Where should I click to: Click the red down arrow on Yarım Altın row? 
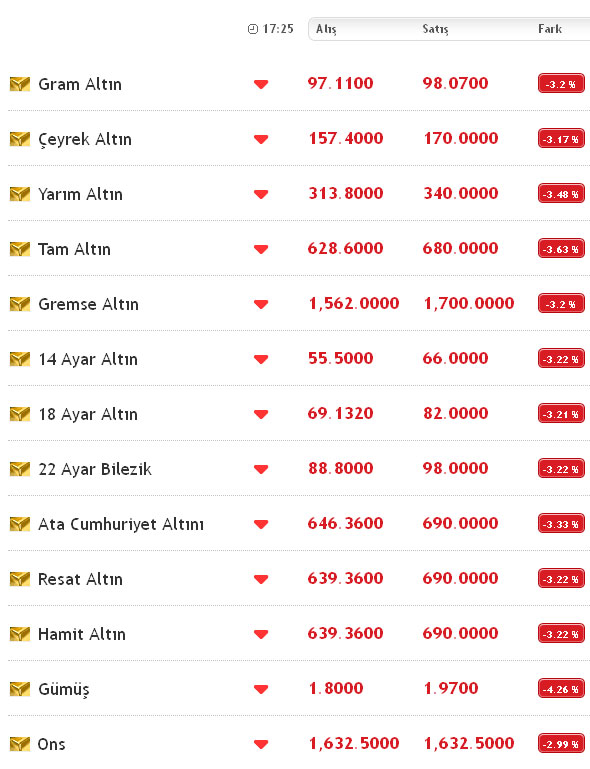(261, 194)
